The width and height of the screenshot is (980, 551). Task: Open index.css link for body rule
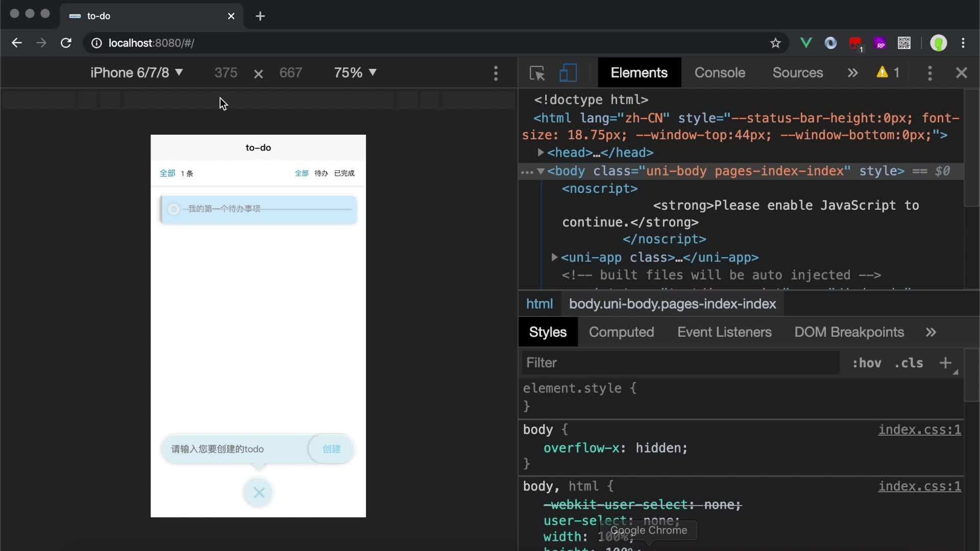[919, 430]
